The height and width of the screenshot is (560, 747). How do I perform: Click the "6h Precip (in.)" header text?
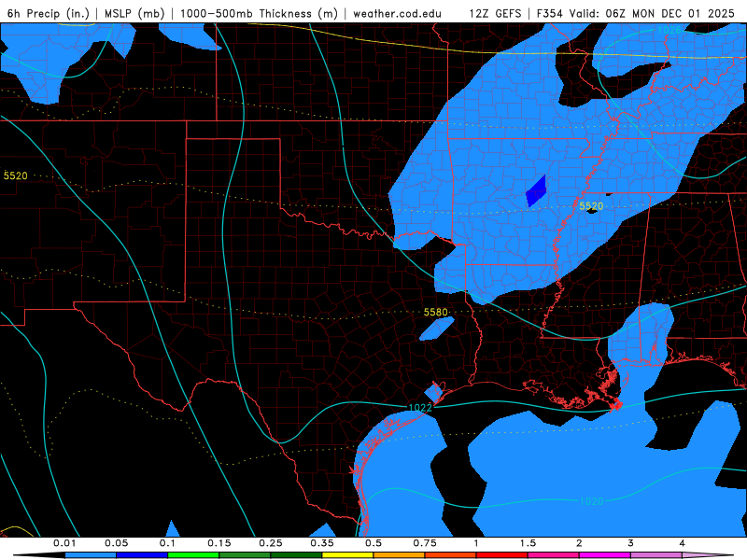49,13
